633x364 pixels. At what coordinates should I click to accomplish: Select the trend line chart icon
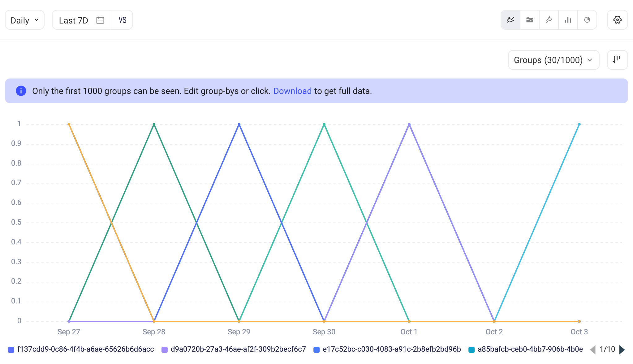549,20
